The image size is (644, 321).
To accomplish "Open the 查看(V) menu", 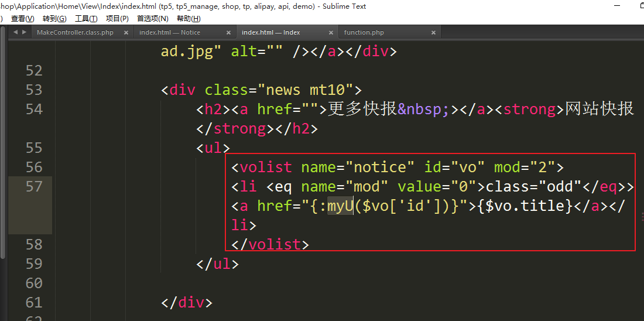I will click(x=22, y=19).
